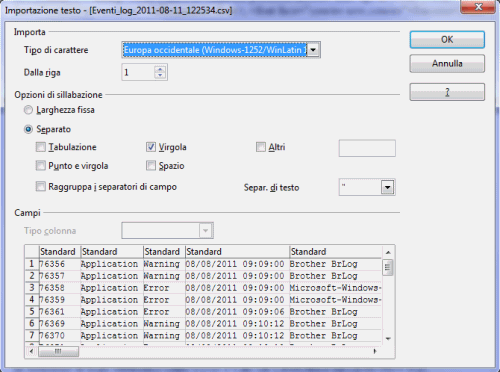
Task: Click the Altri separator text field
Action: coord(367,148)
